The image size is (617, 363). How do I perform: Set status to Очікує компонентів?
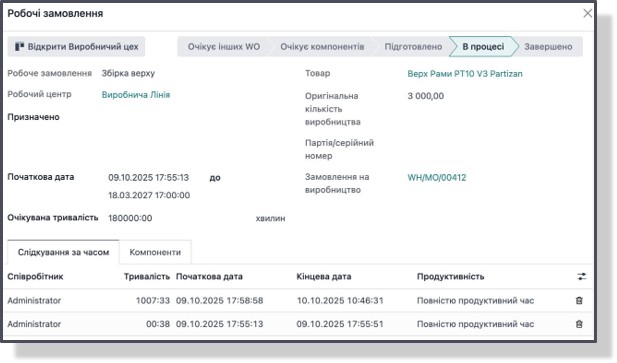pyautogui.click(x=322, y=47)
